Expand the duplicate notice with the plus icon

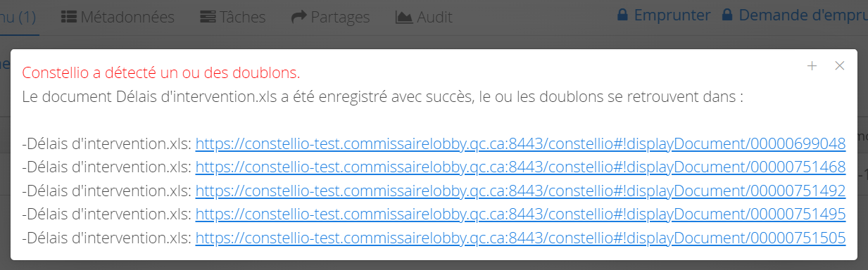pyautogui.click(x=812, y=65)
